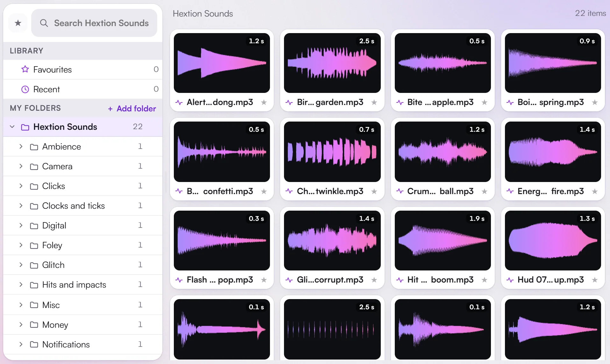This screenshot has height=364, width=610.
Task: Favourite the Bir...garden.mp3 sound
Action: [x=374, y=102]
